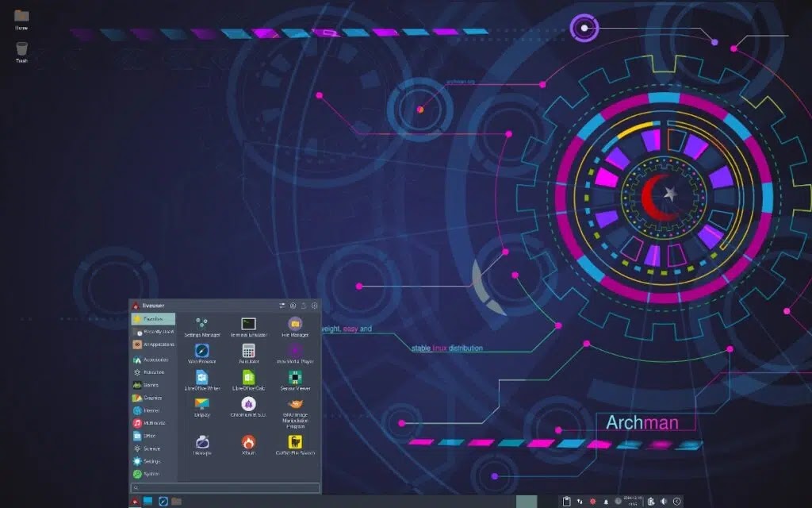Launch the mpv Media Player
Image resolution: width=812 pixels, height=508 pixels.
[x=295, y=354]
